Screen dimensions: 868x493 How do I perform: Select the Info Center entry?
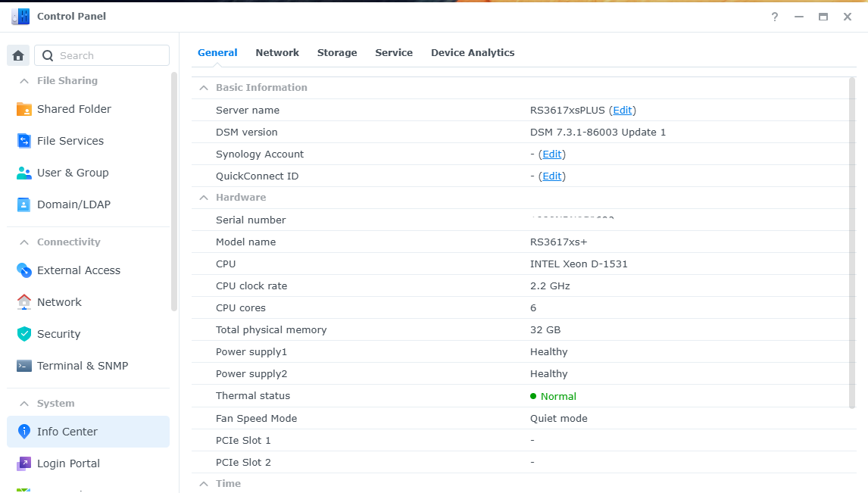88,432
